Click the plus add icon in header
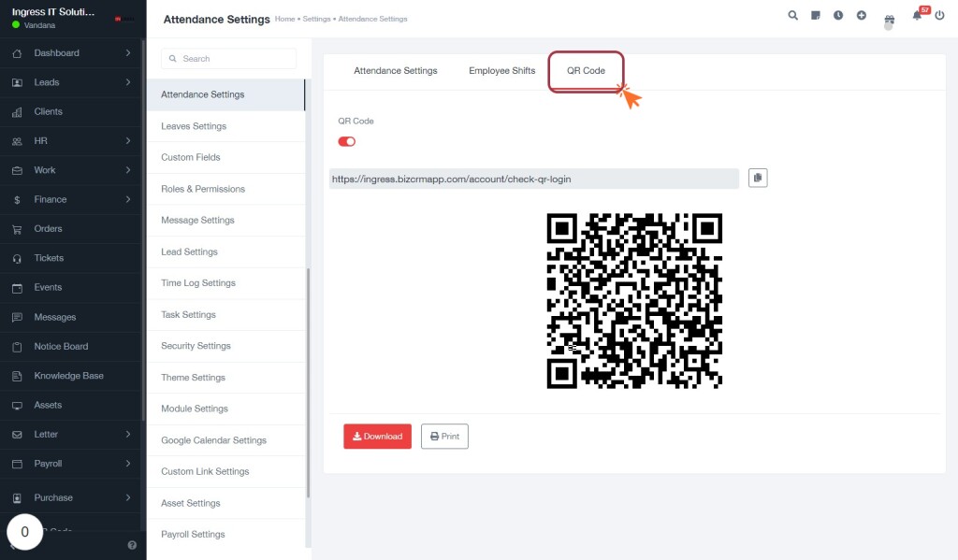958x560 pixels. pos(862,15)
